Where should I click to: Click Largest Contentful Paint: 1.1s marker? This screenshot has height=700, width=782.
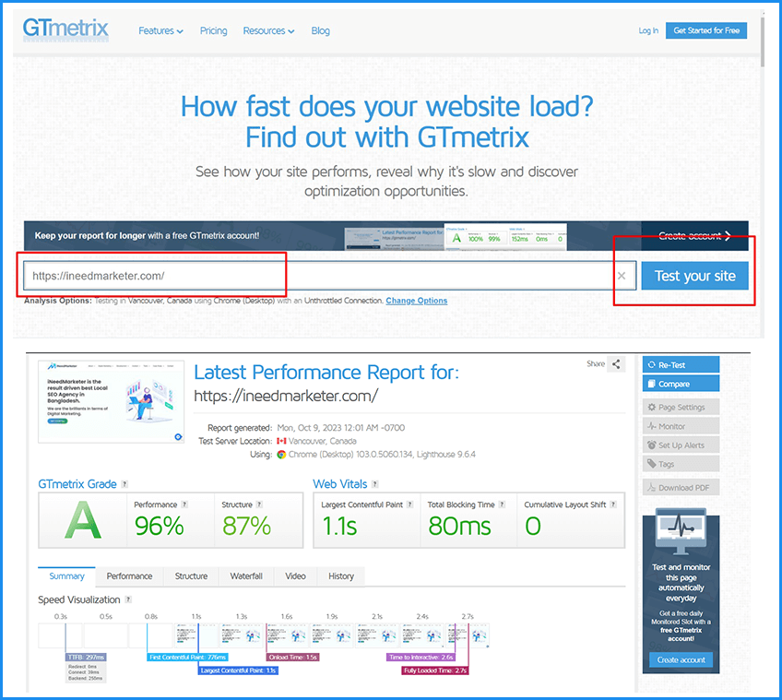238,670
